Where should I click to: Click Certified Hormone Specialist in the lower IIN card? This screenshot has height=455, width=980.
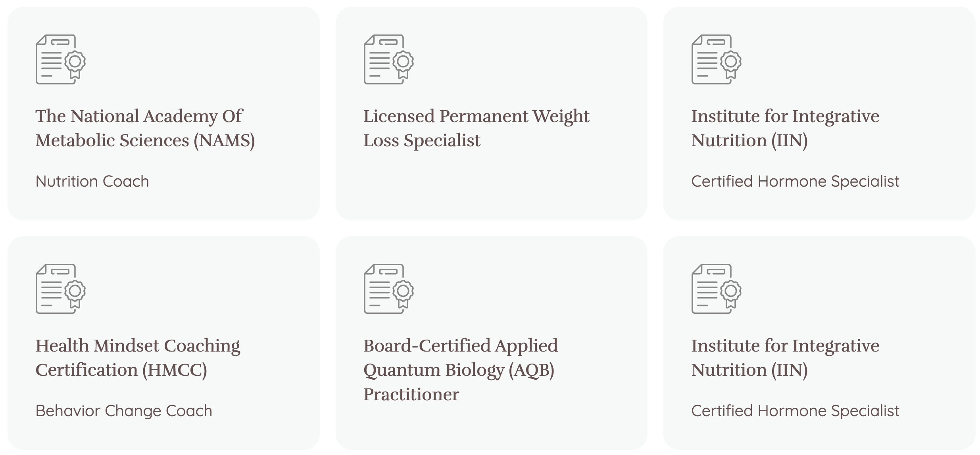click(x=795, y=411)
